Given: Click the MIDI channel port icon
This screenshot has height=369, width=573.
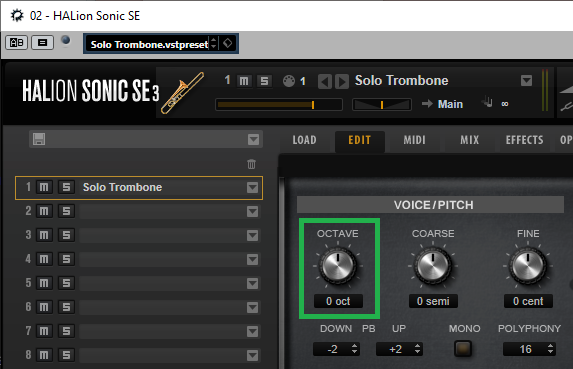Looking at the screenshot, I should click(289, 81).
